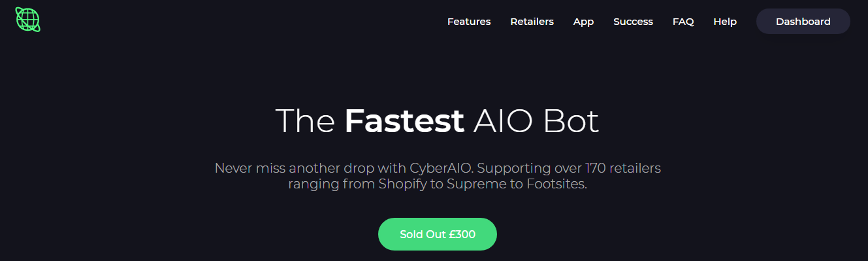Open the Features navigation link

469,22
